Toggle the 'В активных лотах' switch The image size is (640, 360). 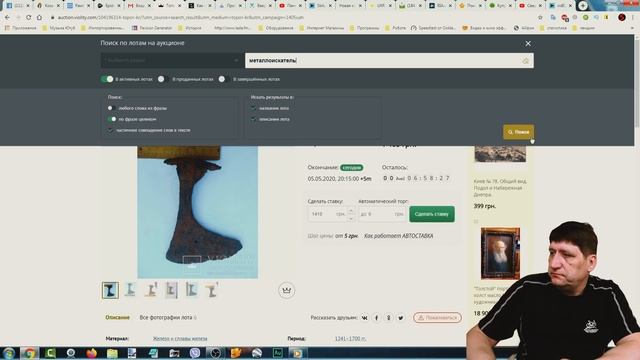click(x=107, y=79)
